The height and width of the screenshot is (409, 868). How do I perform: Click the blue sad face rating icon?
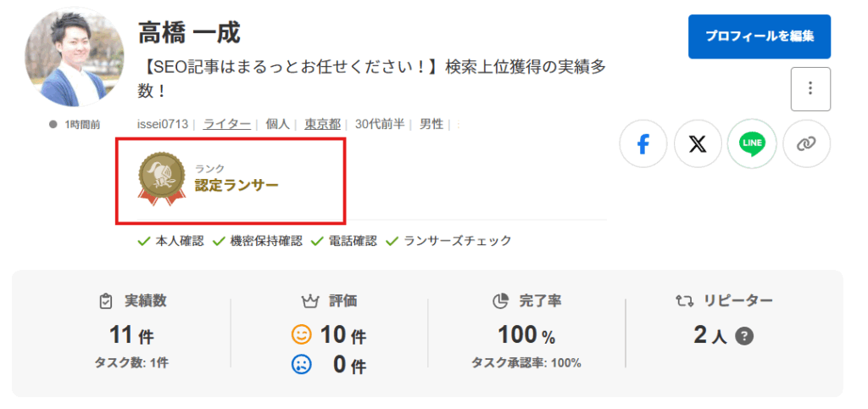pos(302,365)
